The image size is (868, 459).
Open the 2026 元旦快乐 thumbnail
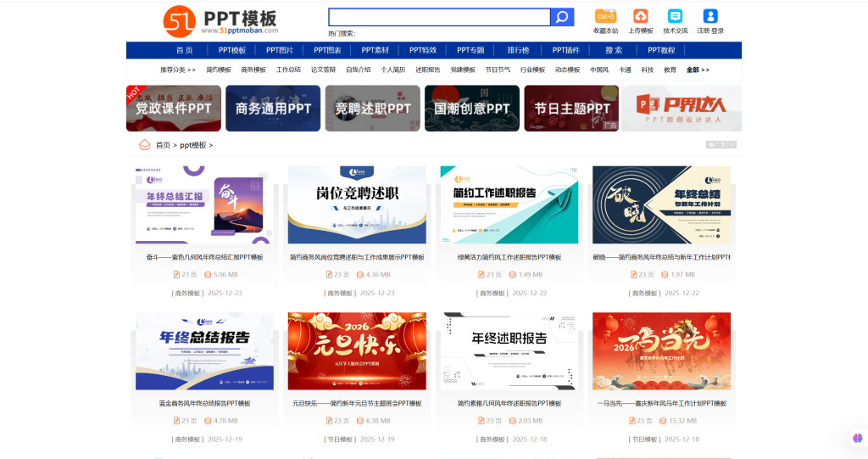[357, 351]
